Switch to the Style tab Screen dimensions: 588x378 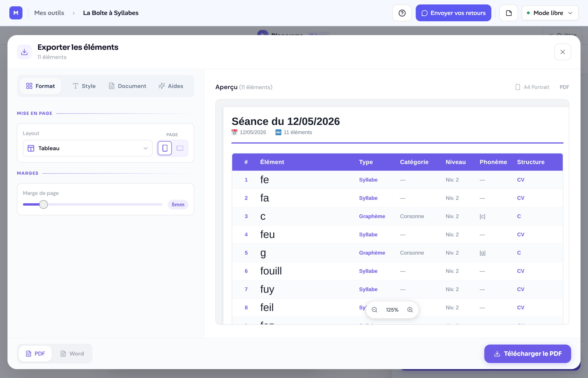(84, 86)
